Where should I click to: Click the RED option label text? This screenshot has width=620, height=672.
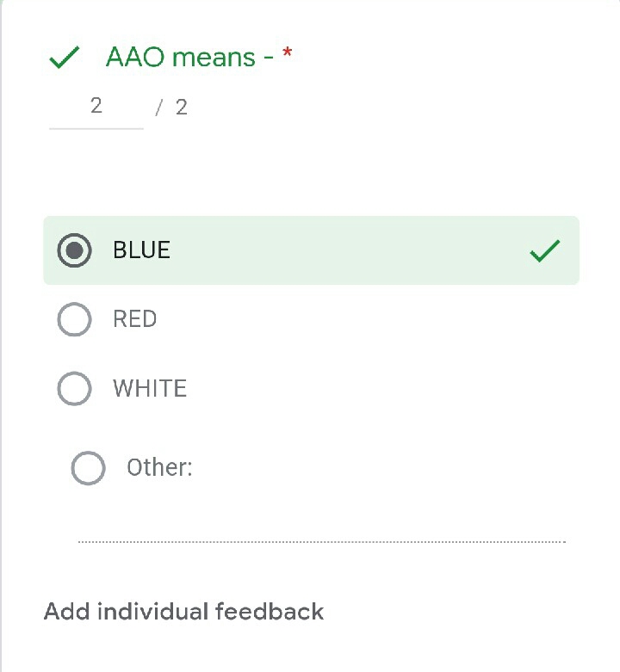tap(134, 319)
